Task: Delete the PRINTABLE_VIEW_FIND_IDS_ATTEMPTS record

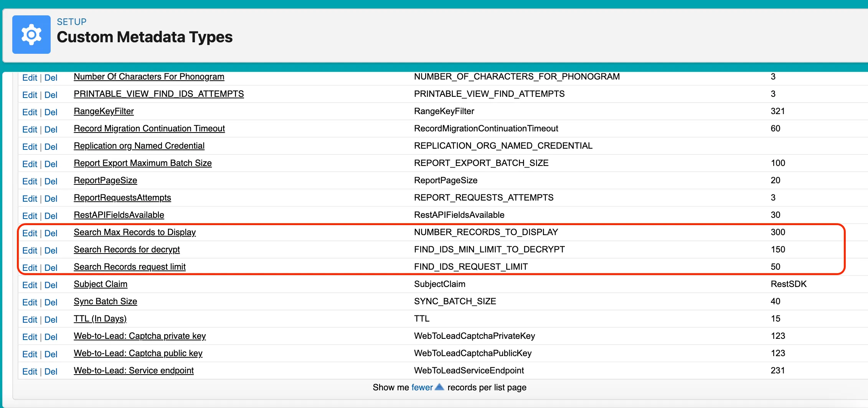Action: click(x=51, y=95)
